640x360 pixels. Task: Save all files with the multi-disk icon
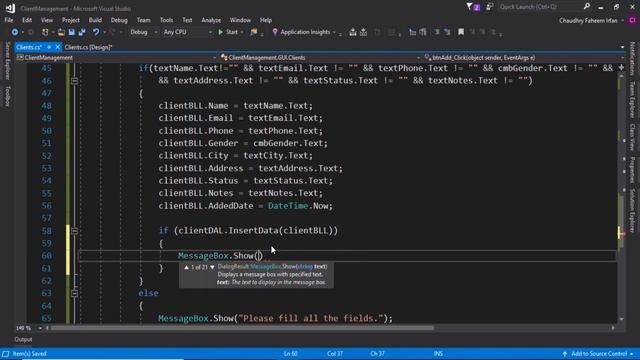pyautogui.click(x=82, y=32)
